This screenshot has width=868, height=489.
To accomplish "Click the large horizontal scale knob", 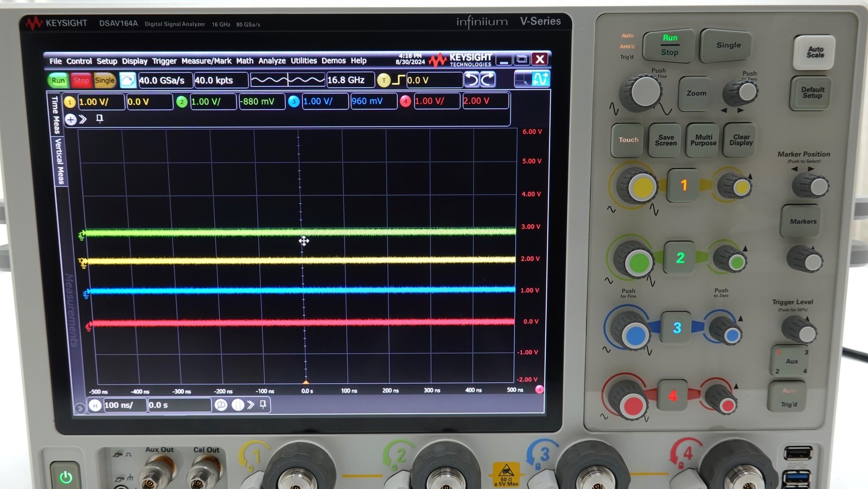I will click(x=641, y=92).
